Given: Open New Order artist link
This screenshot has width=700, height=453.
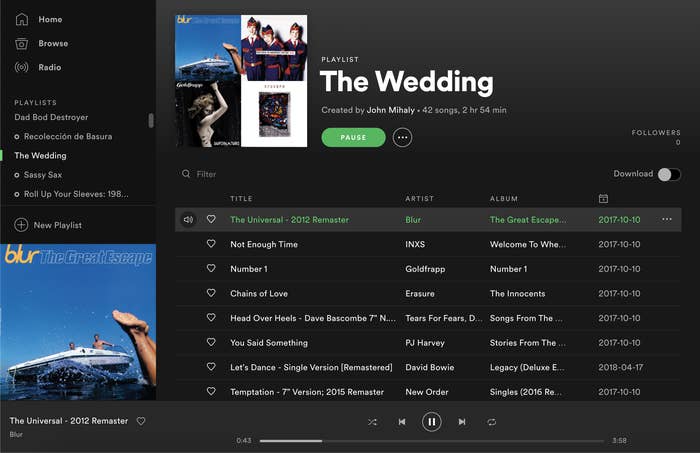Looking at the screenshot, I should tap(427, 392).
